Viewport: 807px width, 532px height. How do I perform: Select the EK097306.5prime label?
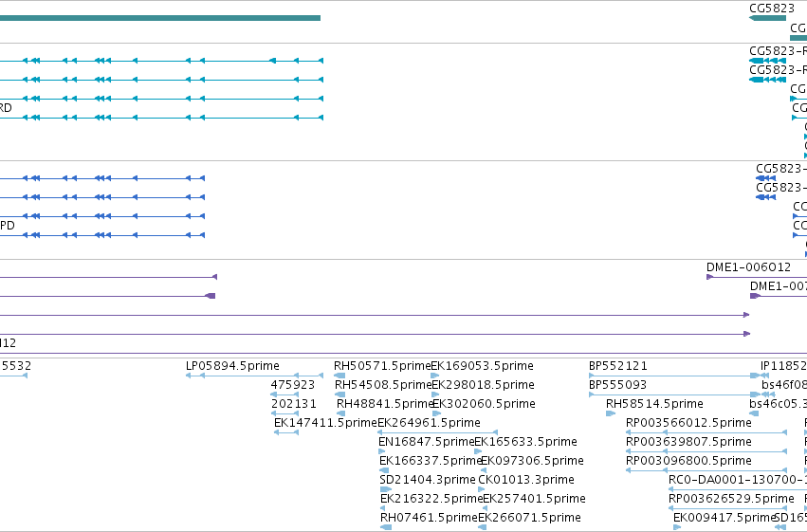pyautogui.click(x=532, y=461)
